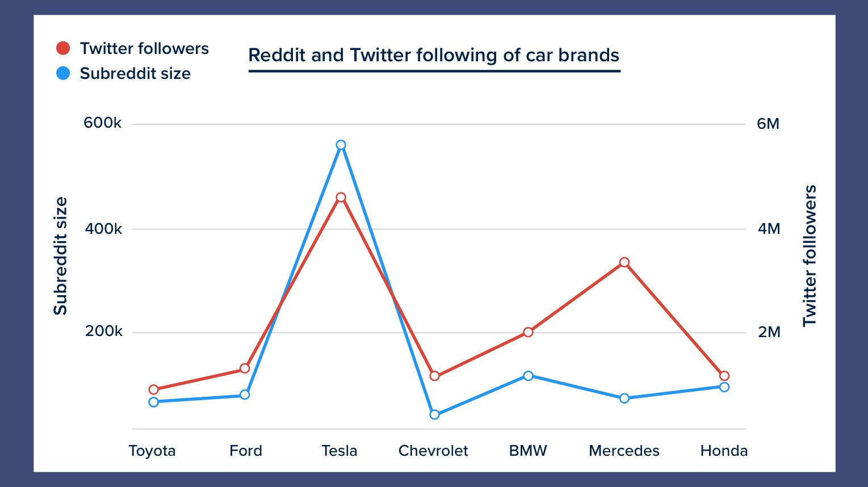The height and width of the screenshot is (487, 868).
Task: Click the Tesla x-axis label
Action: click(x=339, y=451)
